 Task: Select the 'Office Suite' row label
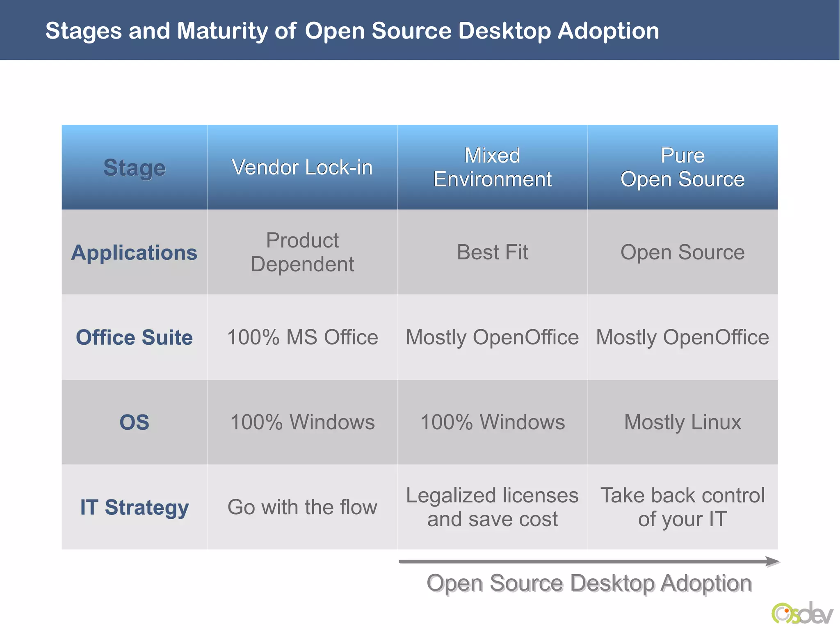[135, 337]
